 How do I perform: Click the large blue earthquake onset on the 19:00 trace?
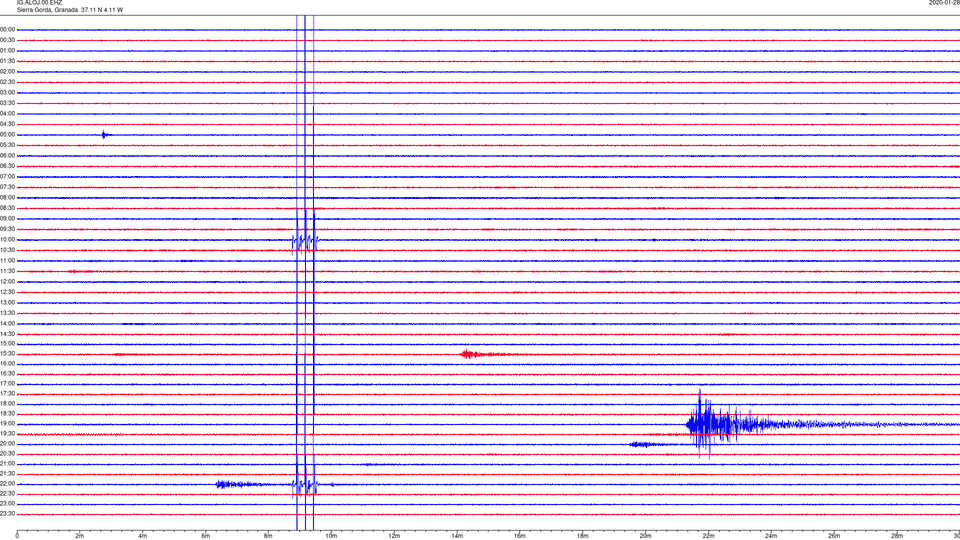click(x=701, y=424)
